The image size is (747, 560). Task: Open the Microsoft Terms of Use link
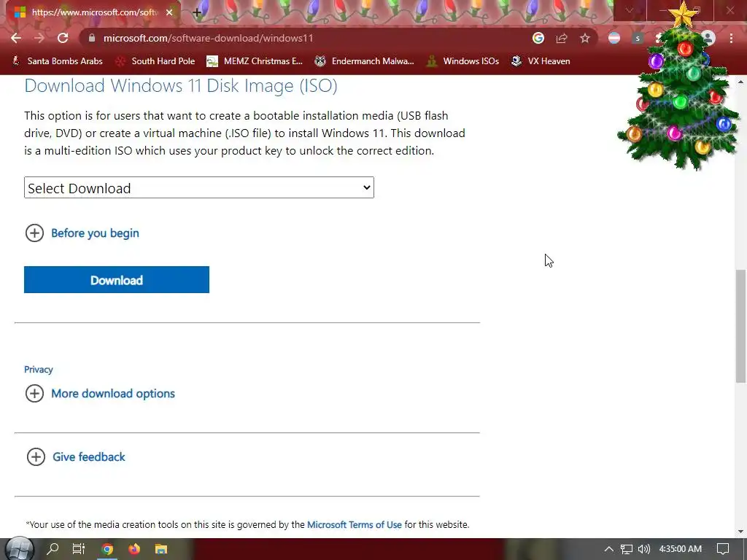pyautogui.click(x=355, y=524)
